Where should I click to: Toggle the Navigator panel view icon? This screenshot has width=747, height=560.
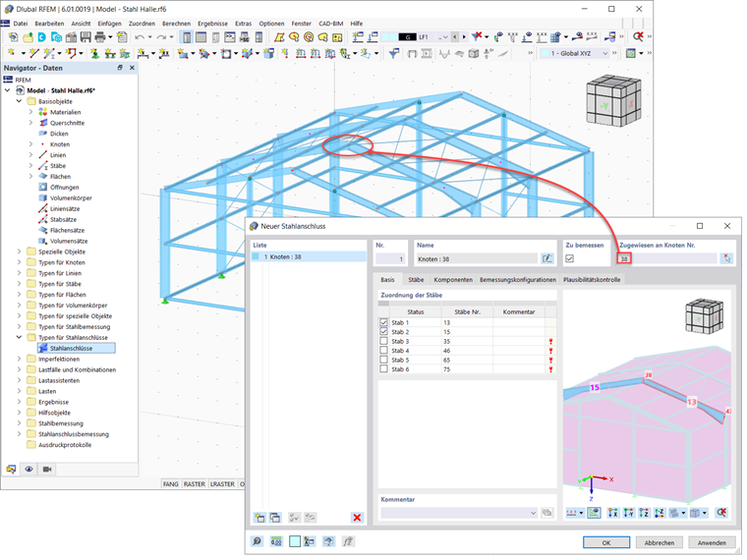pos(187,37)
